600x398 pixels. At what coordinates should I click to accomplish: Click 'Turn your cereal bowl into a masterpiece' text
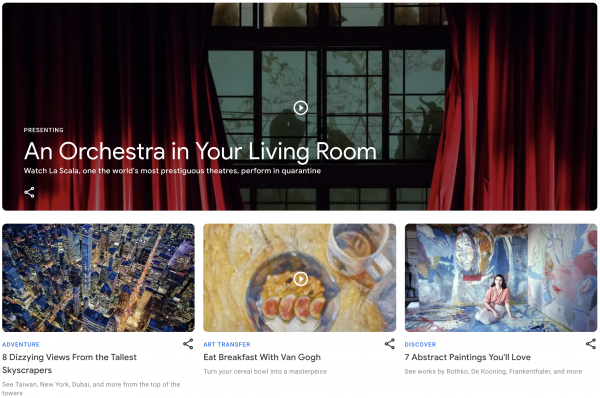tap(265, 372)
